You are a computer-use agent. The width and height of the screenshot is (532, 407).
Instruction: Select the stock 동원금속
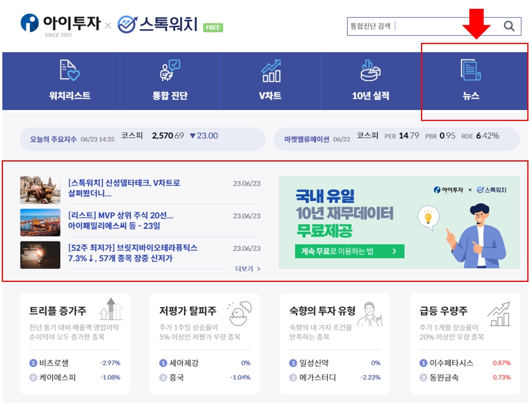tap(444, 378)
